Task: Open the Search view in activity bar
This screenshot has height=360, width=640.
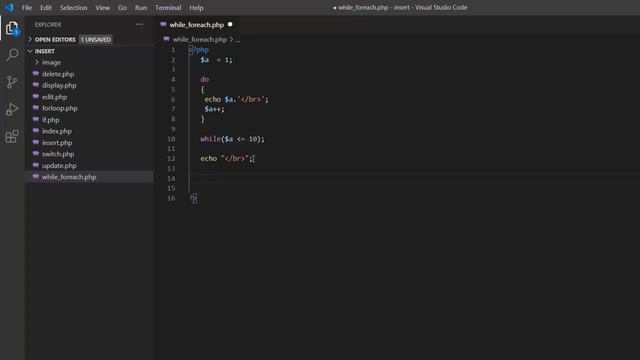Action: 12,55
